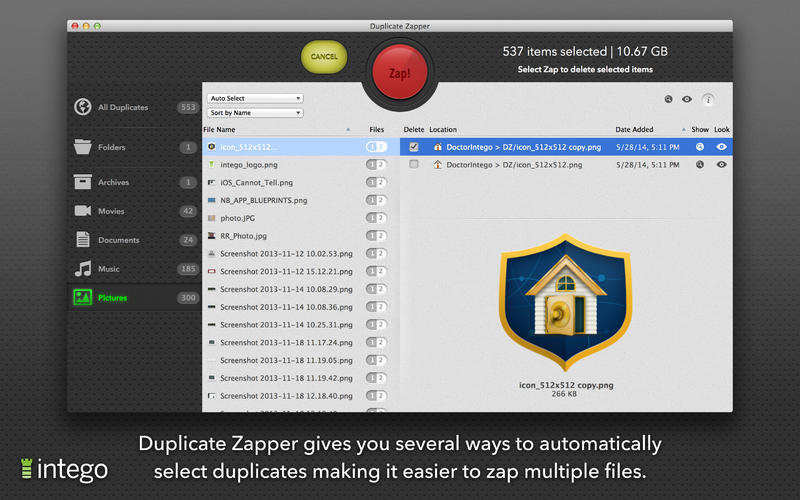Image resolution: width=800 pixels, height=500 pixels.
Task: Click the 553 count badge for All Duplicates
Action: pyautogui.click(x=188, y=107)
